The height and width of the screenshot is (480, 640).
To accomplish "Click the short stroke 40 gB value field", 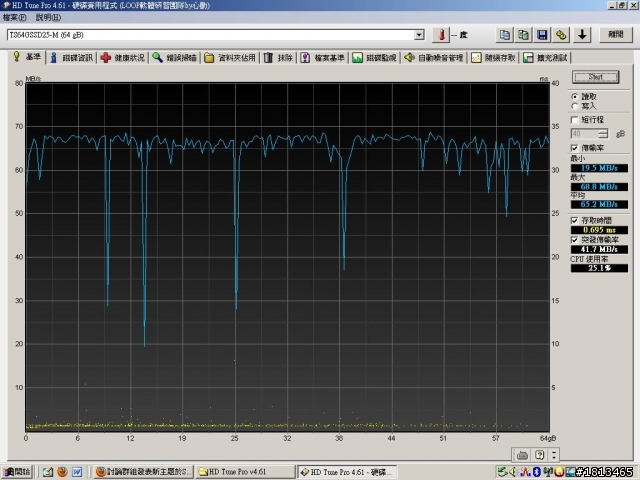I will tap(584, 133).
